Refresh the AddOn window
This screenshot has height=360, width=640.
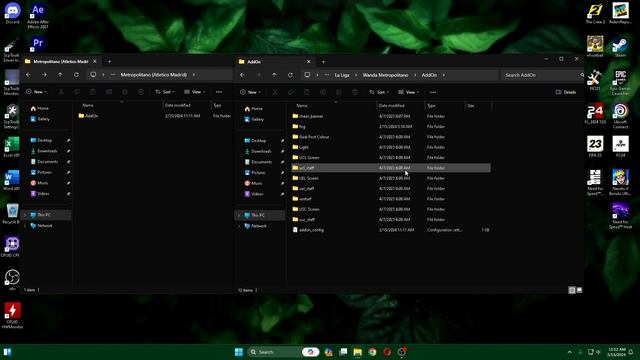[290, 75]
